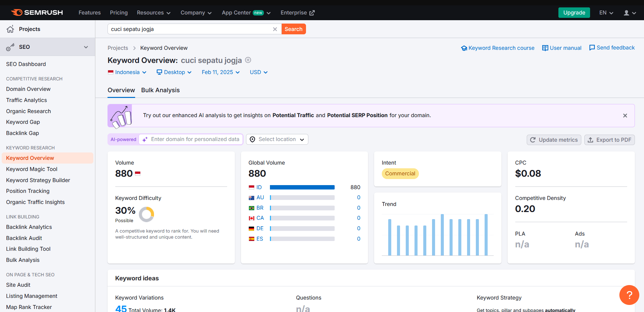Clear the keyword search field
The width and height of the screenshot is (644, 312).
[275, 29]
